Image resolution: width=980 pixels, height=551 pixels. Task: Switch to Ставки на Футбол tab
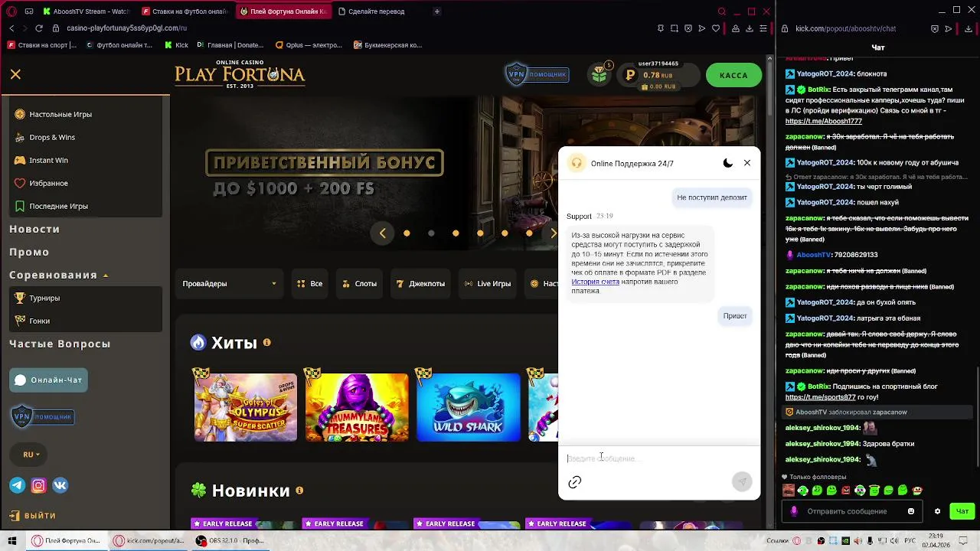click(185, 11)
